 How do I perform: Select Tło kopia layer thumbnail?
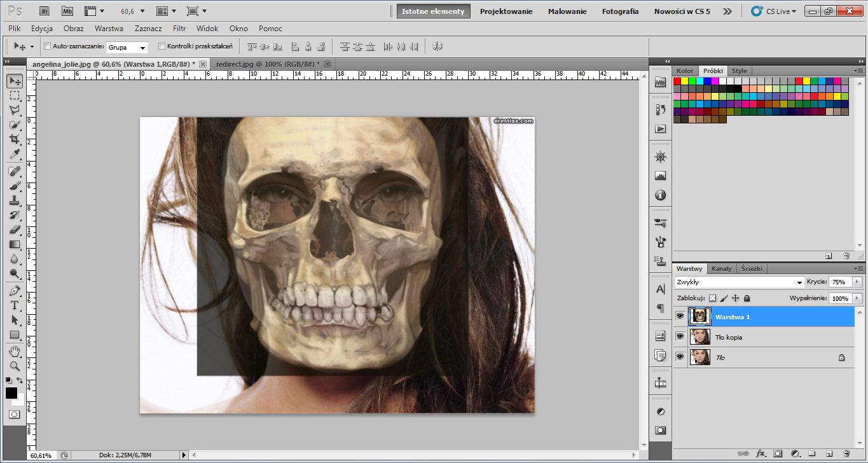tap(699, 336)
